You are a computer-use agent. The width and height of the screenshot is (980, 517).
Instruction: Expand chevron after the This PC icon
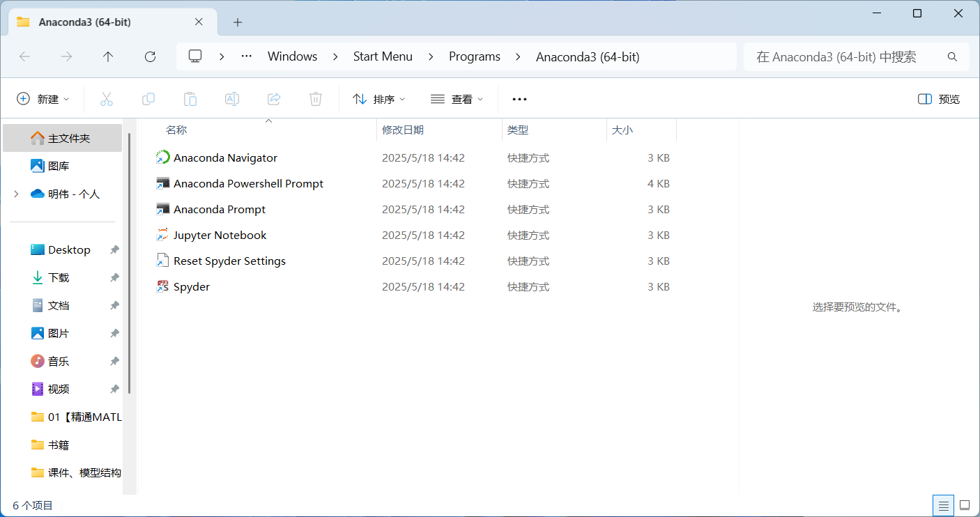[x=222, y=56]
